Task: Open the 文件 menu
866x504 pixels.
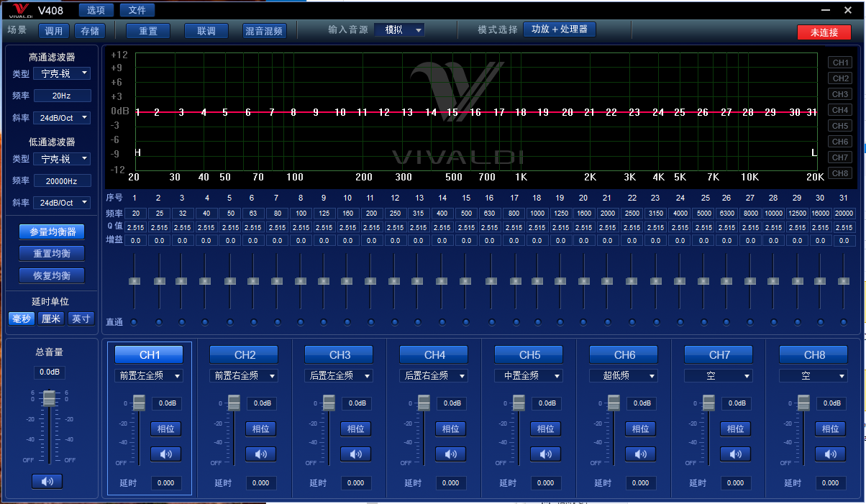Action: click(137, 10)
